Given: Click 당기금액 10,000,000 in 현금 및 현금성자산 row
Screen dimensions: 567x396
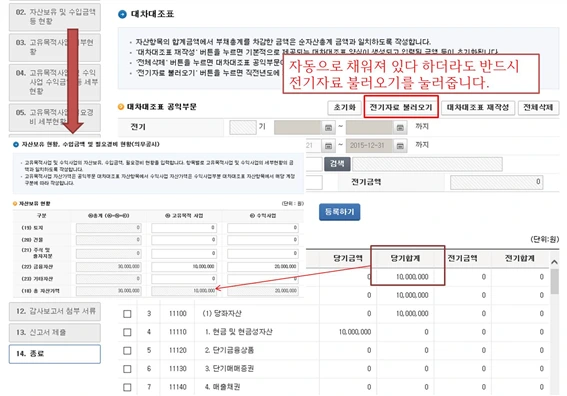Looking at the screenshot, I should pyautogui.click(x=355, y=332).
